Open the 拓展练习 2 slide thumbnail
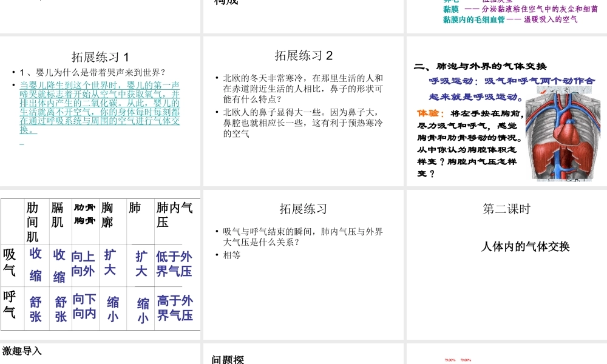 point(303,112)
